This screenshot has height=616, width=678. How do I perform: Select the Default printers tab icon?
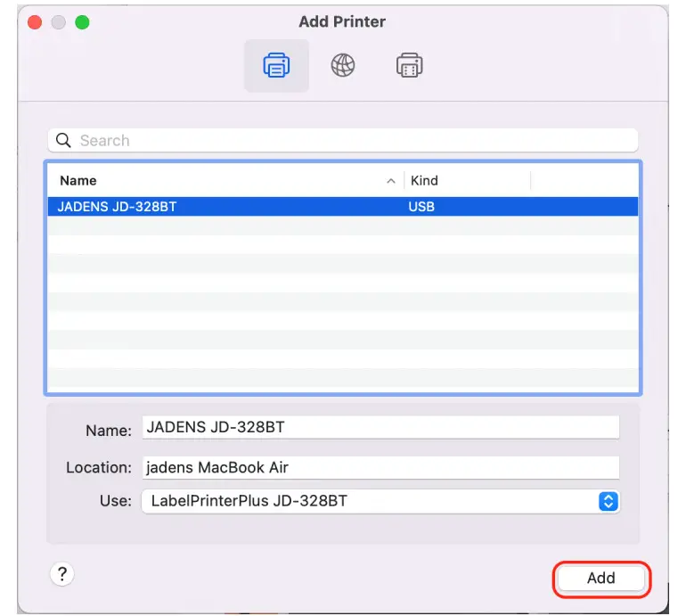point(276,65)
